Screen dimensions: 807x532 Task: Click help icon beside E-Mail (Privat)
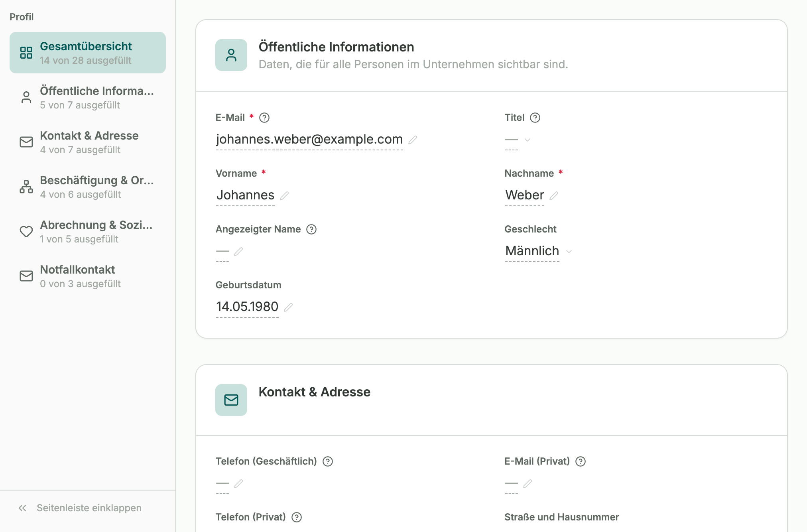pos(581,461)
